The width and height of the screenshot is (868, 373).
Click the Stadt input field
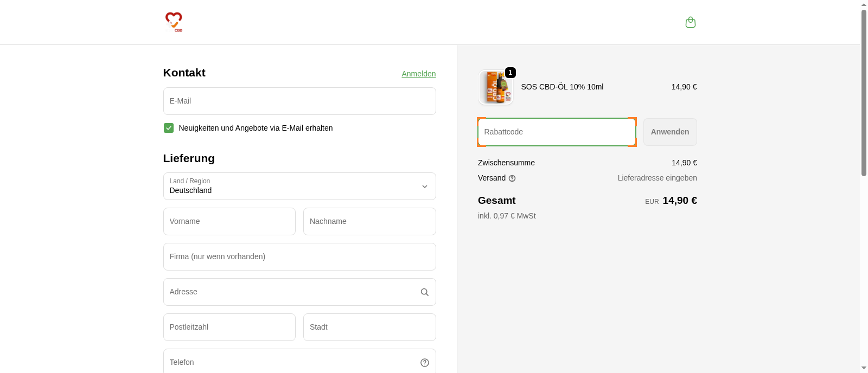369,327
